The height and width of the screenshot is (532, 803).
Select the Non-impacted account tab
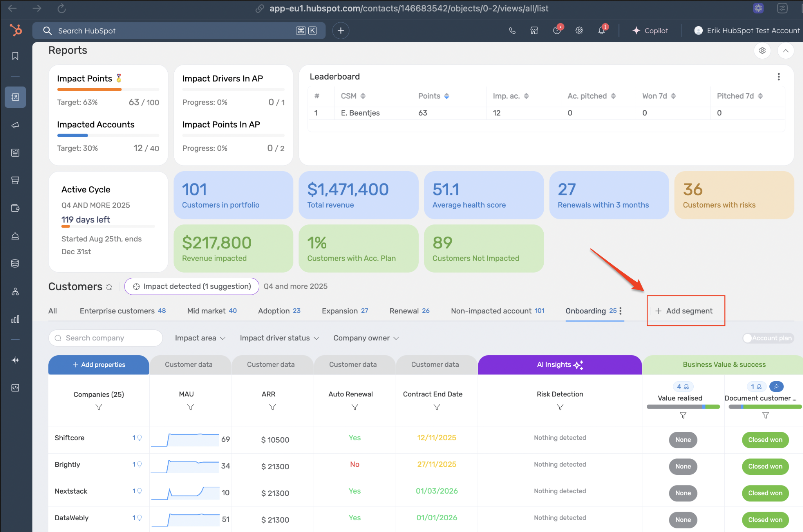click(x=497, y=311)
